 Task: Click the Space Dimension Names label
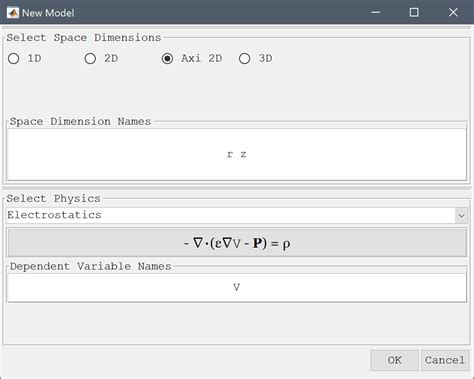click(x=80, y=122)
